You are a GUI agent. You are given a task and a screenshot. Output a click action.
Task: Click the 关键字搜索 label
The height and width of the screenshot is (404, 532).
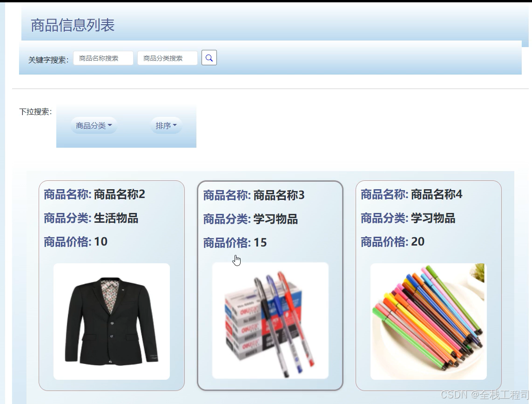click(x=48, y=60)
